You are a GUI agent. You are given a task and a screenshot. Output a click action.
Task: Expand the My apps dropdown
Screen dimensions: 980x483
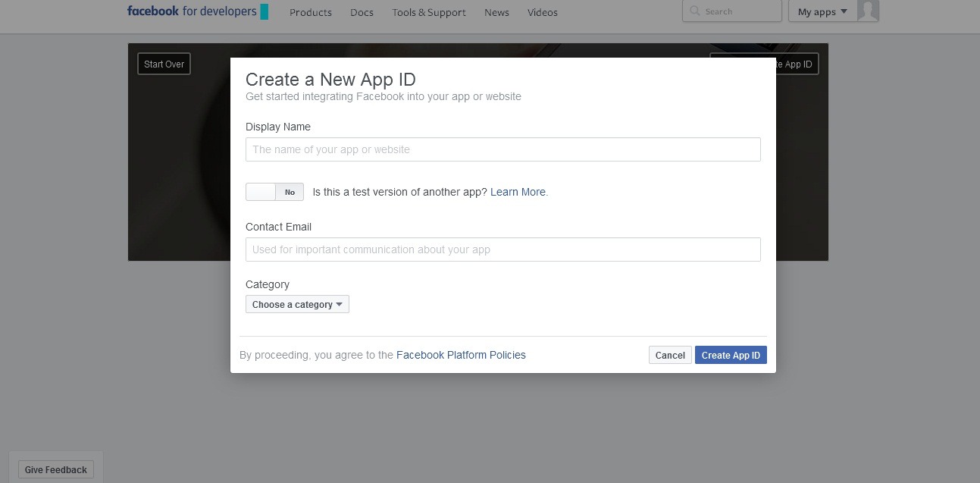(x=822, y=11)
